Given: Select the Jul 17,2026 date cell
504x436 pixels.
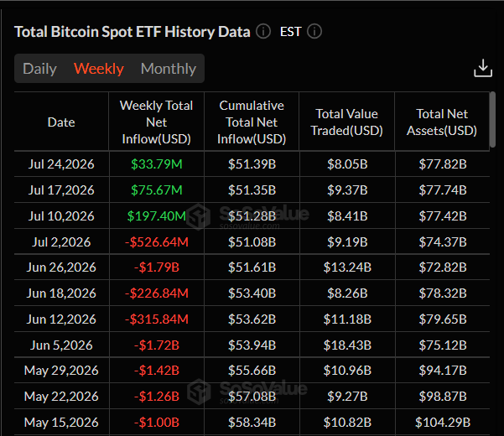Looking at the screenshot, I should 61,190.
